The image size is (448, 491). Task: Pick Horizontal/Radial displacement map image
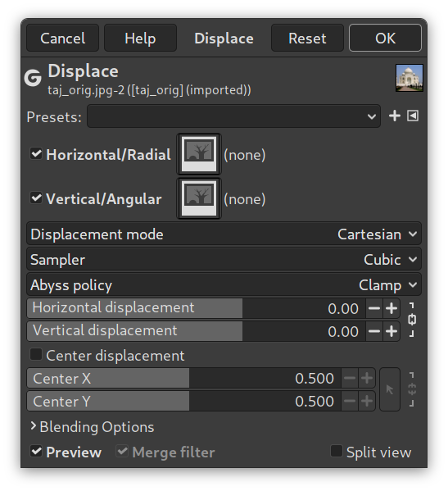[199, 154]
